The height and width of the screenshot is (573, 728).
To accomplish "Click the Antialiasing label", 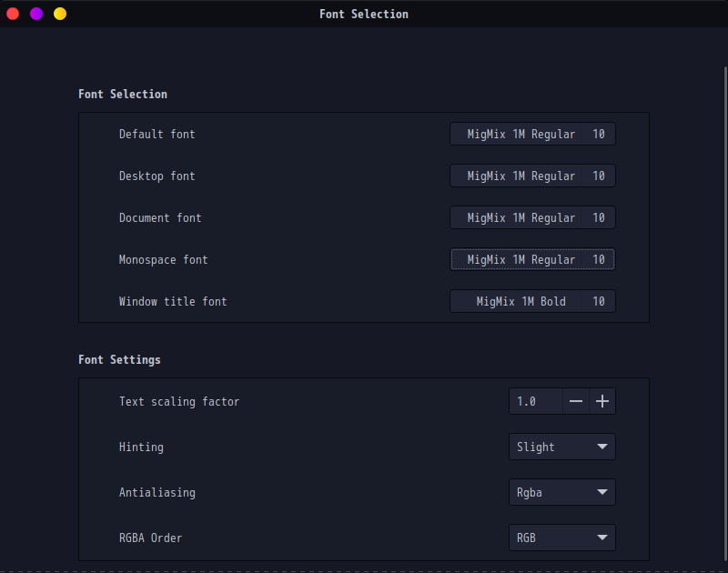I will pyautogui.click(x=157, y=492).
